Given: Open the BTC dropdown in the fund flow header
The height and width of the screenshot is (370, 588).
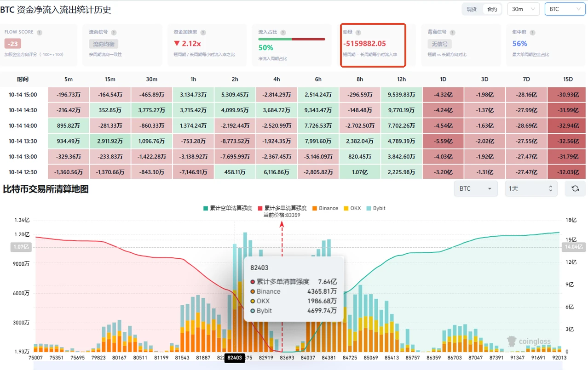Looking at the screenshot, I should pos(565,9).
